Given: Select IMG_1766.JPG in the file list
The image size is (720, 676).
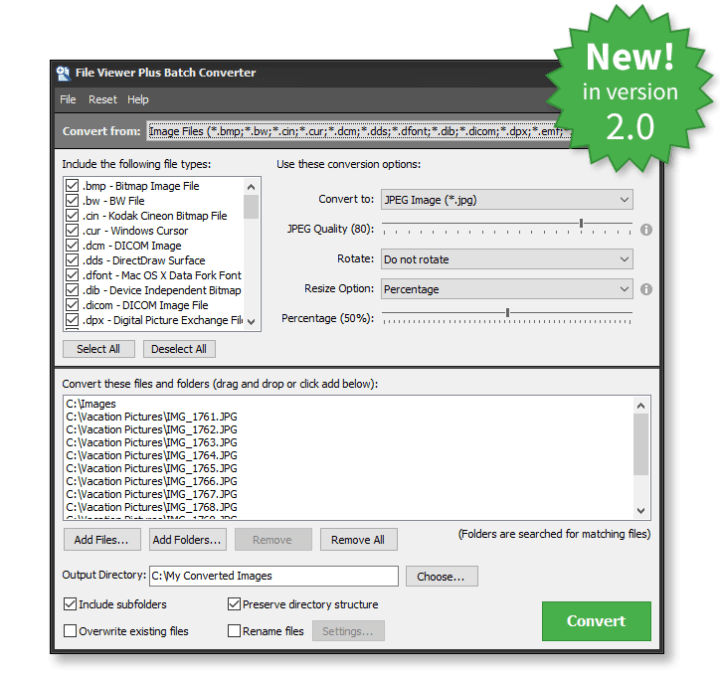Looking at the screenshot, I should [x=152, y=481].
